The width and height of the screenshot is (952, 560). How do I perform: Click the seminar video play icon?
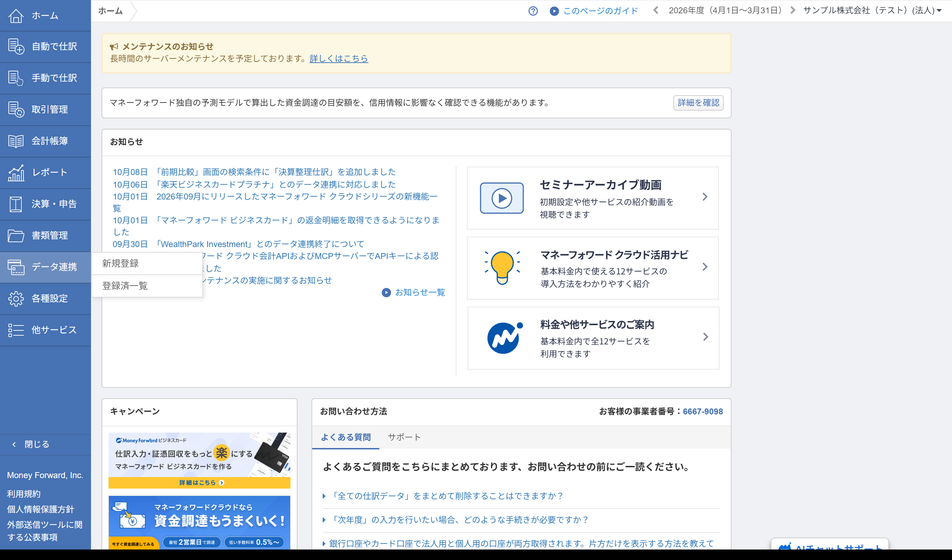pyautogui.click(x=502, y=198)
